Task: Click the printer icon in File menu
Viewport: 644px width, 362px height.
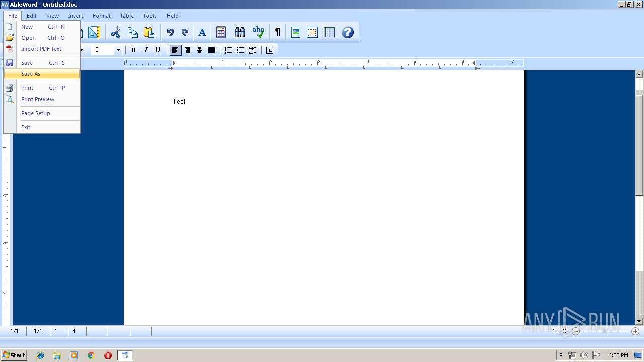Action: [10, 88]
